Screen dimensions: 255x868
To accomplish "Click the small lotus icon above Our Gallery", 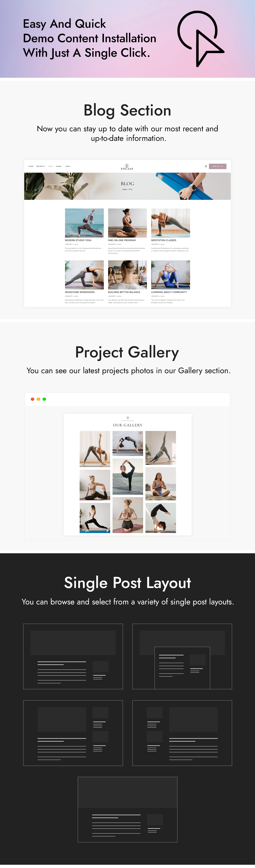I will click(x=128, y=418).
